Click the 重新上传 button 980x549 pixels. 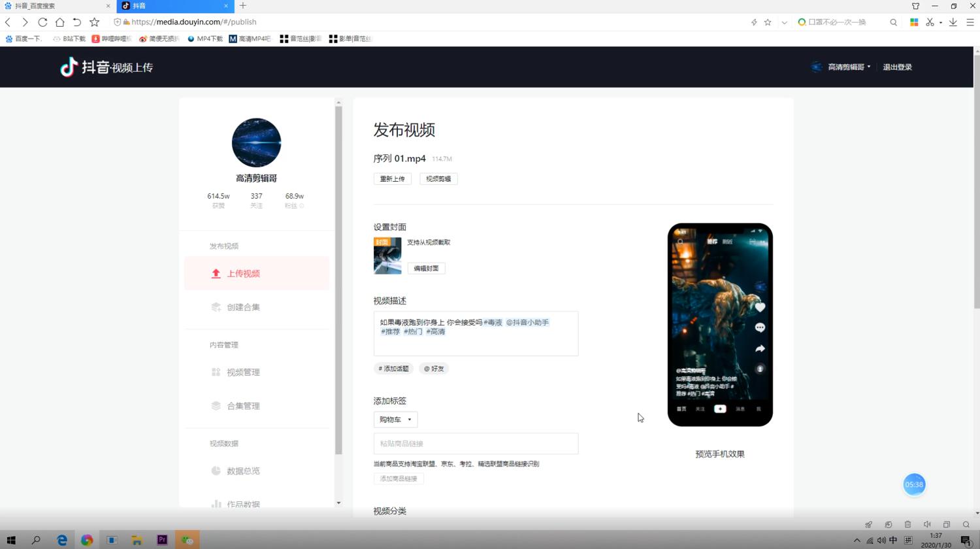pos(392,178)
